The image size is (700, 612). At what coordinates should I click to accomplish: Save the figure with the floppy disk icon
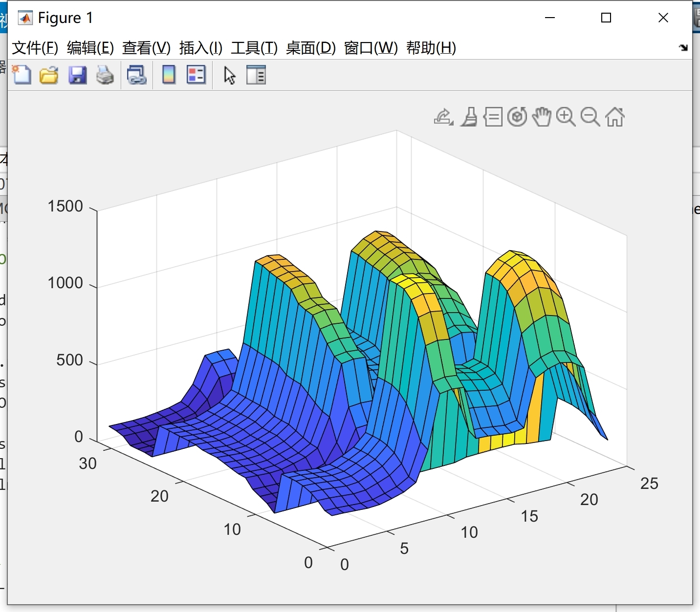tap(77, 75)
